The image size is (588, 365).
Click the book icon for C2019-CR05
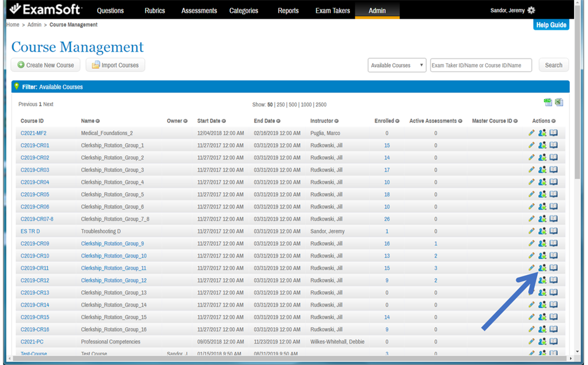(x=553, y=194)
